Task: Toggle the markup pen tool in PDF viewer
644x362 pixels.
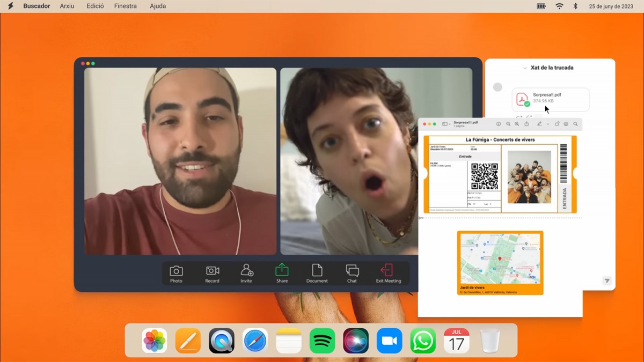Action: [540, 124]
